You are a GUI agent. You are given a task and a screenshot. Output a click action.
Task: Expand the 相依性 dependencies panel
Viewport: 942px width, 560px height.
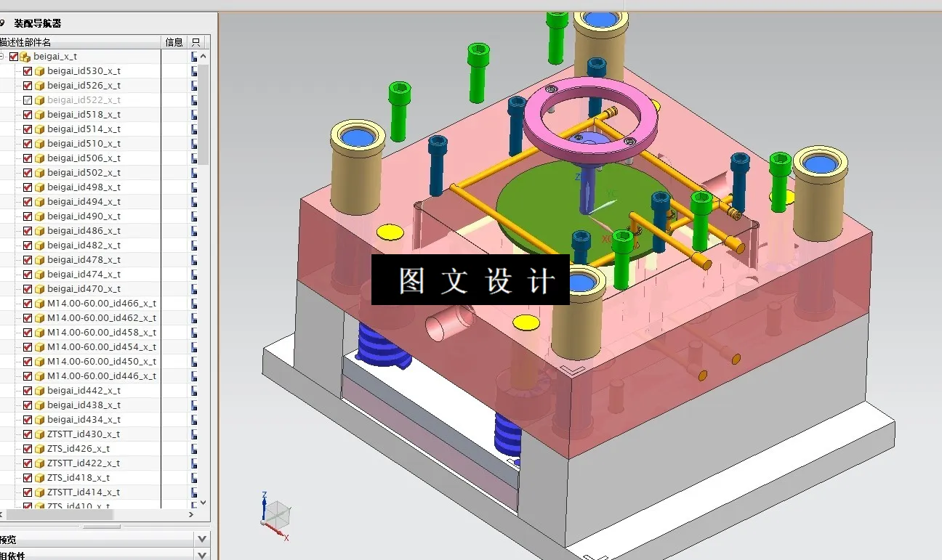coord(201,554)
